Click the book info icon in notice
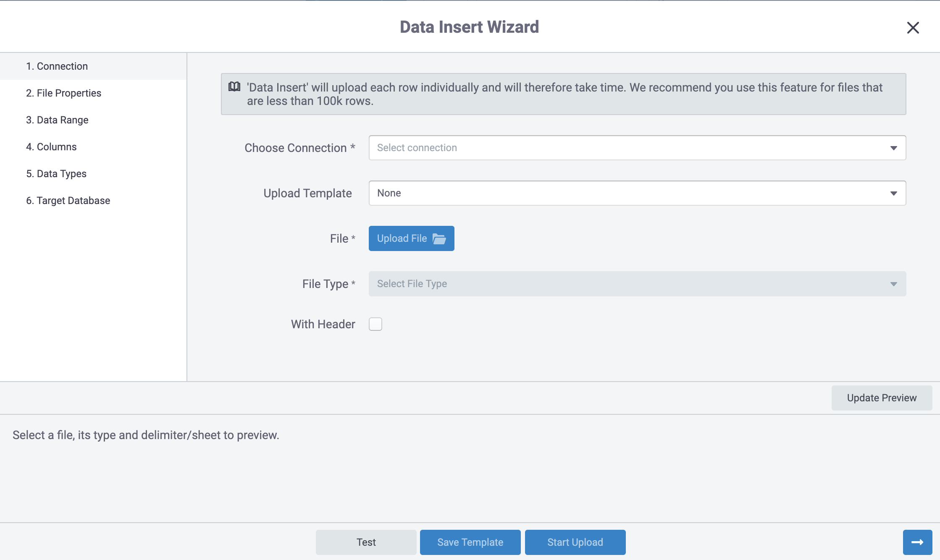Screen dimensions: 940x560 (234, 87)
